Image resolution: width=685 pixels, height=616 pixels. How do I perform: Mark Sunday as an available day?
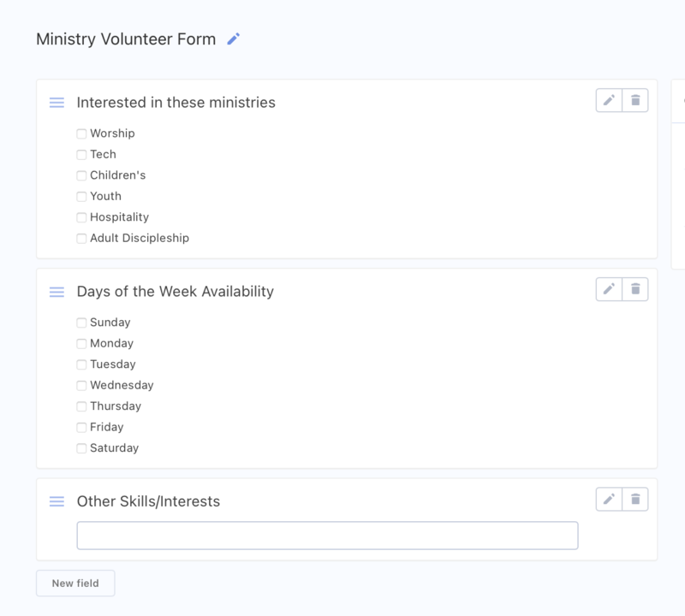[x=81, y=323]
